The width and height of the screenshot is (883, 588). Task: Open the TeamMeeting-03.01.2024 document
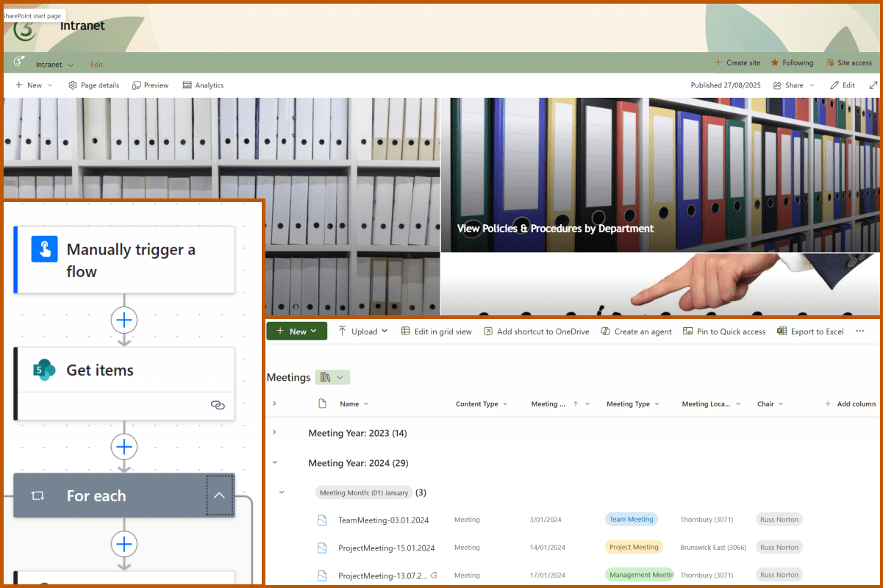pos(383,520)
